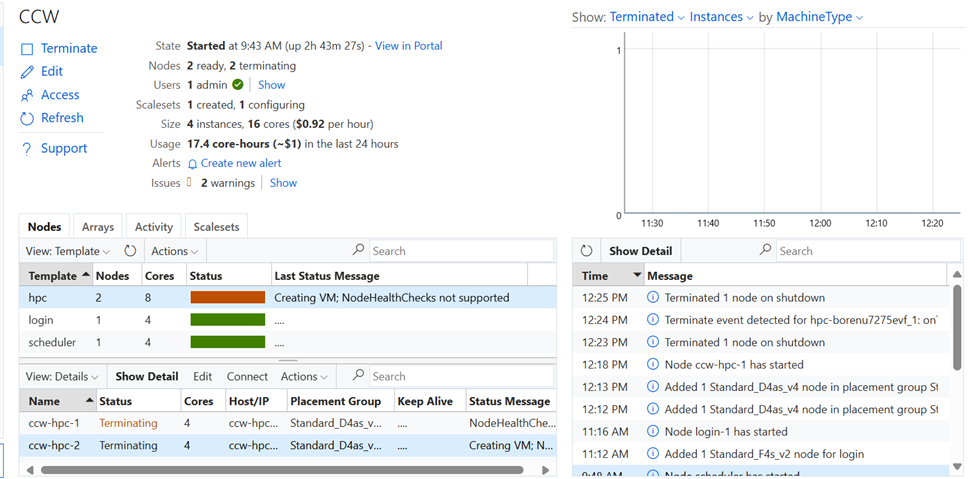Click the alert bell icon next to Create new alert
The height and width of the screenshot is (479, 975).
pyautogui.click(x=192, y=164)
